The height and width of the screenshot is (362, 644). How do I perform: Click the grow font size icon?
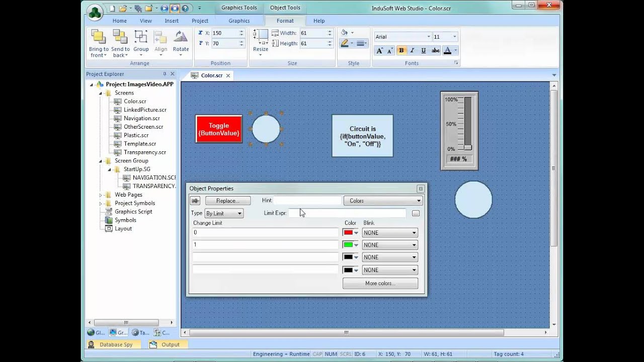click(379, 50)
